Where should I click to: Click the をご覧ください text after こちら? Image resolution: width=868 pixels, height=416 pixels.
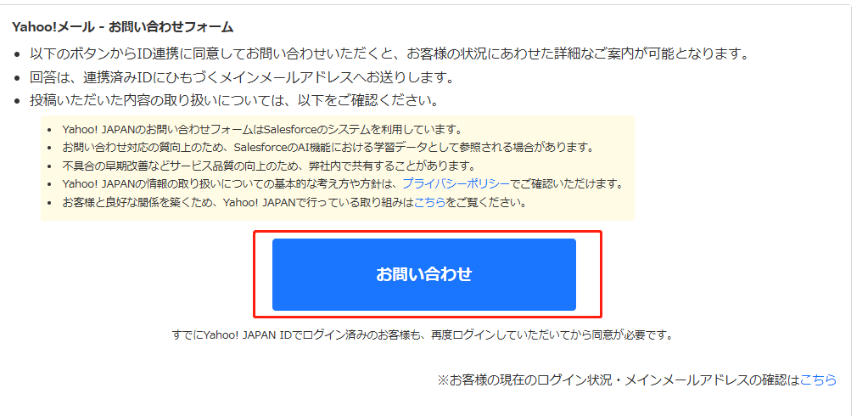486,202
